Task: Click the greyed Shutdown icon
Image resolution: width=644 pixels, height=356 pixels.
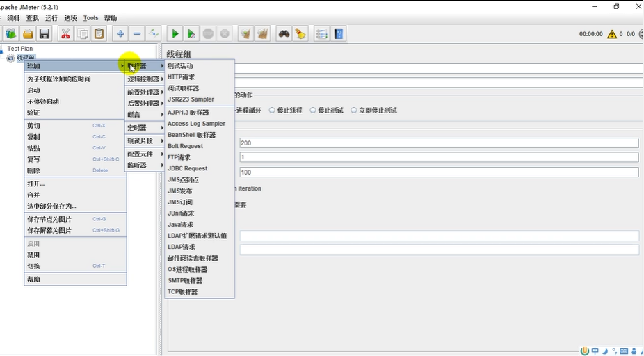Action: 225,33
